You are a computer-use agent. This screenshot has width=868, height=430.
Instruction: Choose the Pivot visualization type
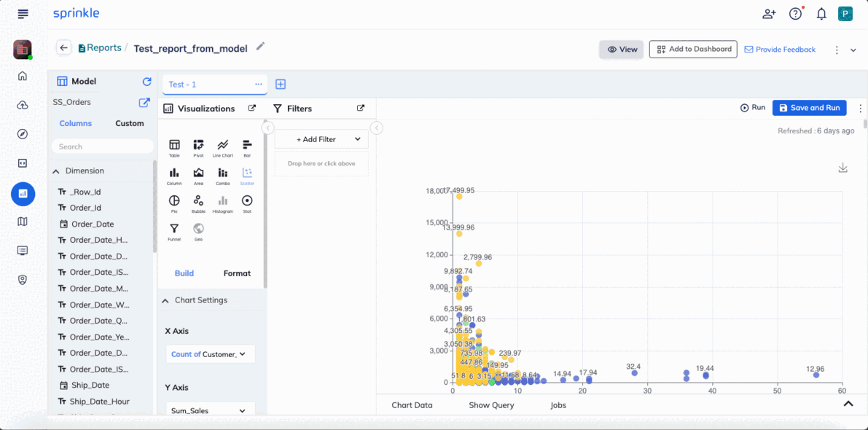[198, 148]
